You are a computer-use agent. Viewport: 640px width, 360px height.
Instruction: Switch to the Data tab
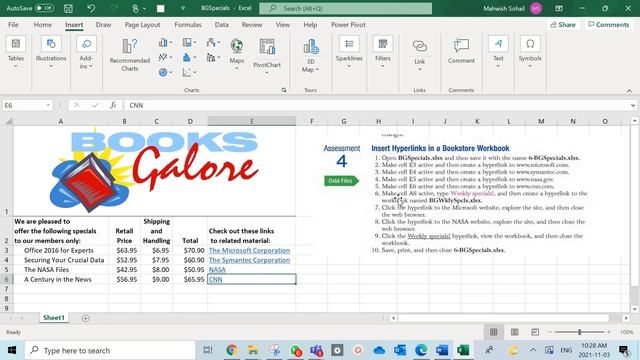pos(222,24)
